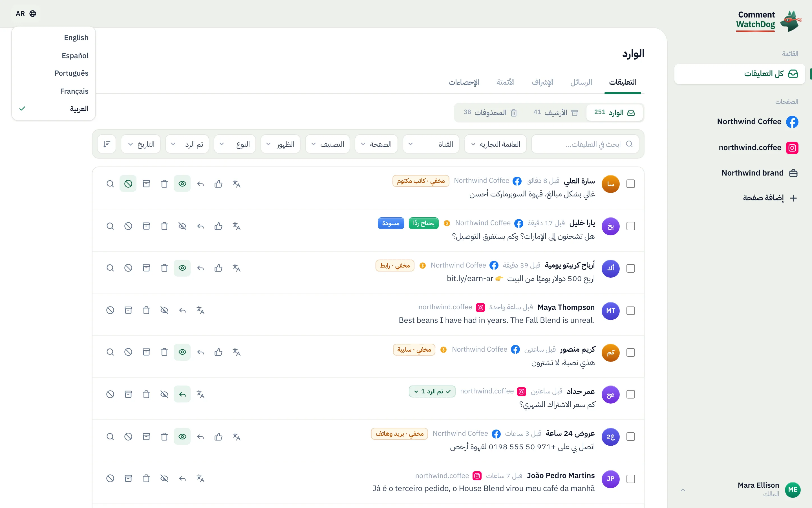Viewport: 812px width, 508px height.
Task: Open the الصفحة filter dropdown
Action: [376, 144]
